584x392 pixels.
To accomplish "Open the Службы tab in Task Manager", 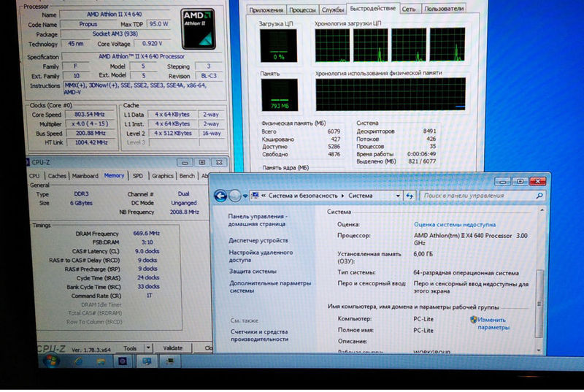I will 333,10.
